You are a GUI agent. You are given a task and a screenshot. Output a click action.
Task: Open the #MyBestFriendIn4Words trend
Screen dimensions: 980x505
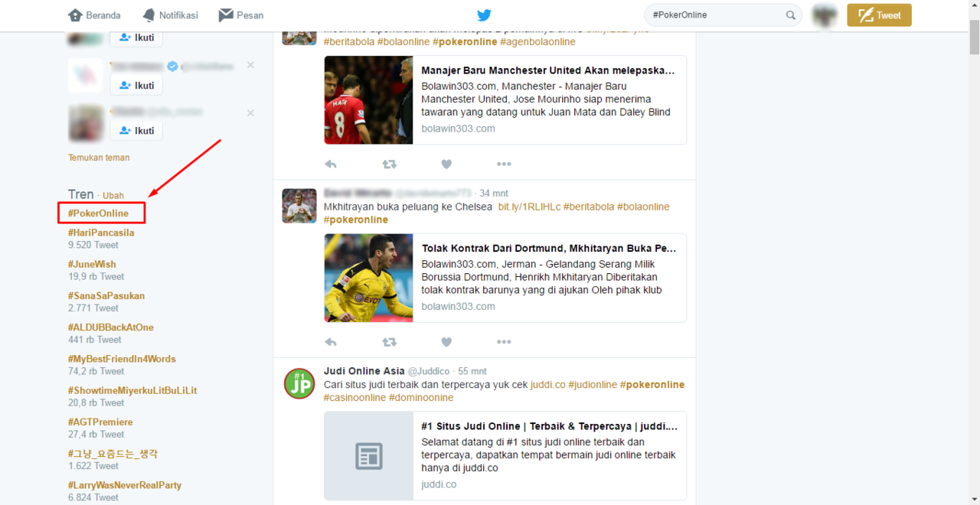122,359
